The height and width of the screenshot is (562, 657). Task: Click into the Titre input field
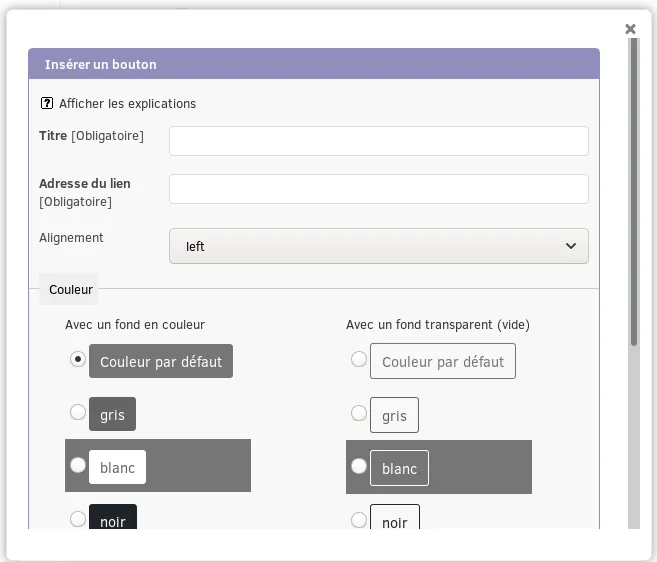(379, 141)
